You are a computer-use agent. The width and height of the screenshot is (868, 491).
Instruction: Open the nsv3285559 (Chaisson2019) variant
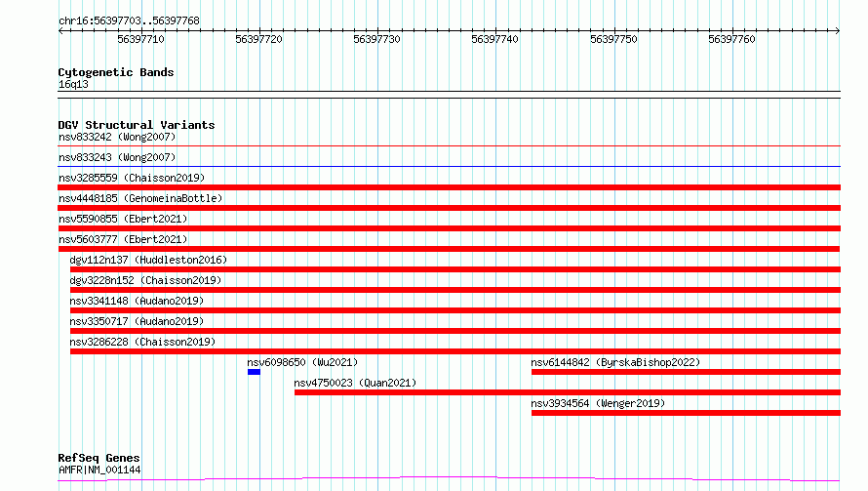click(x=132, y=178)
